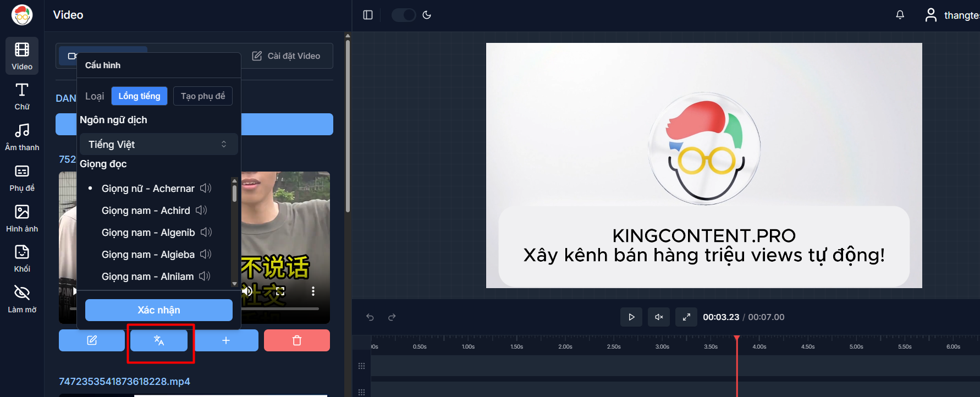The width and height of the screenshot is (980, 397).
Task: Open the Âm thanh audio panel
Action: (22, 137)
